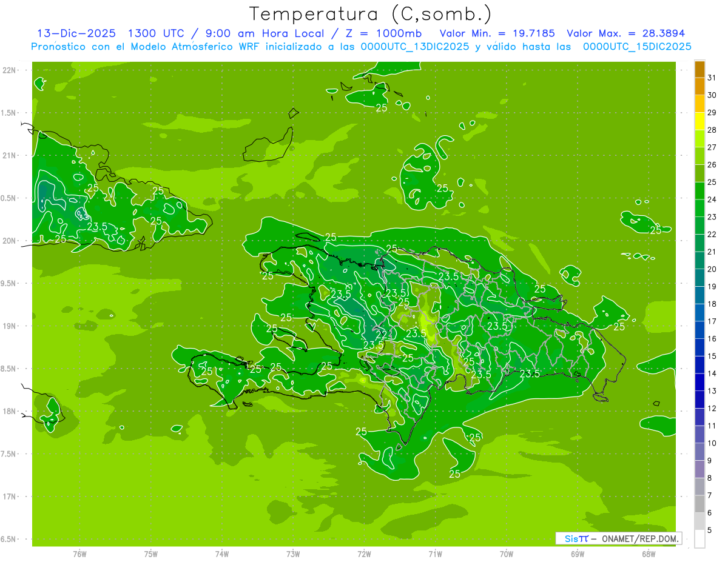Click the "72W" longitude axis label
The height and width of the screenshot is (562, 728).
tap(364, 554)
